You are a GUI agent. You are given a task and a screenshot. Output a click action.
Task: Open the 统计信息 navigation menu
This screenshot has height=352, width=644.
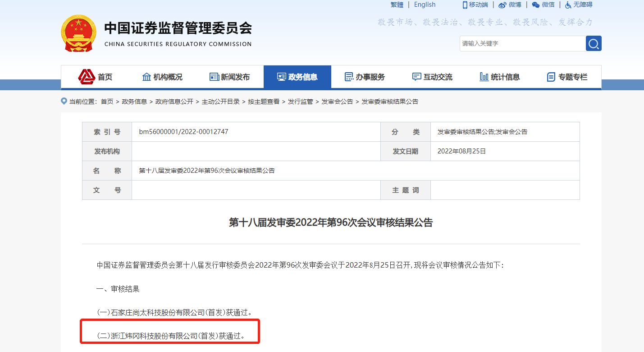pyautogui.click(x=505, y=77)
